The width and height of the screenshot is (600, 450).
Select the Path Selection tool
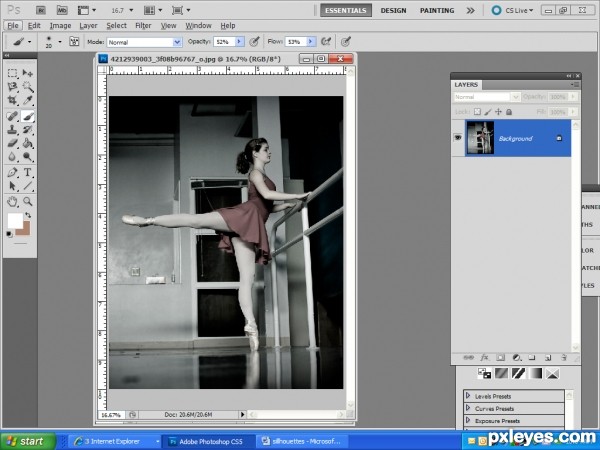tap(12, 186)
